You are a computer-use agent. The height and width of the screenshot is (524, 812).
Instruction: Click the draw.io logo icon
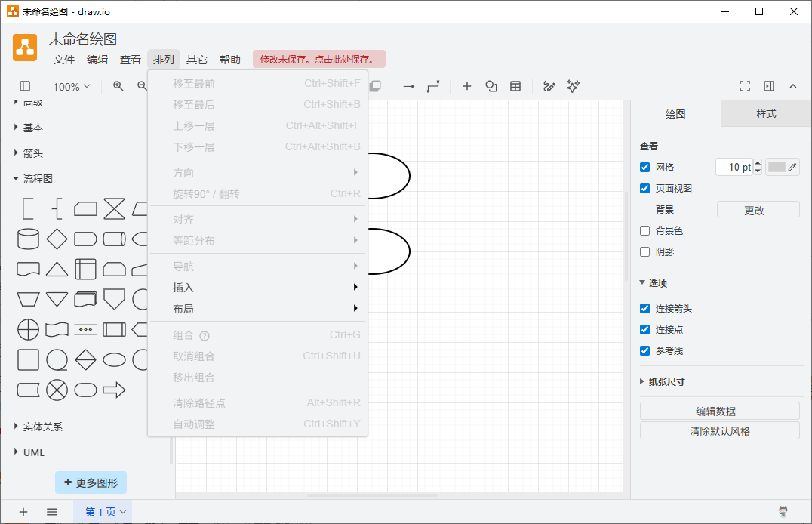(x=25, y=48)
